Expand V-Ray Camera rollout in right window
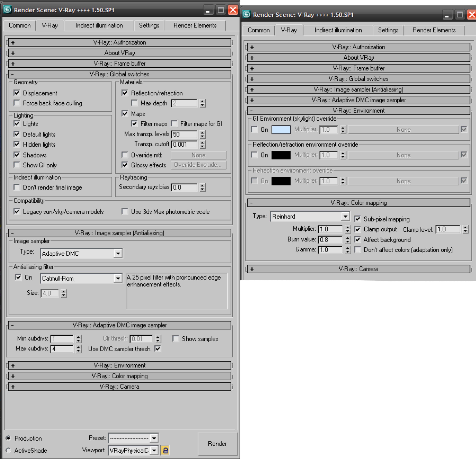The image size is (476, 459). (x=358, y=269)
